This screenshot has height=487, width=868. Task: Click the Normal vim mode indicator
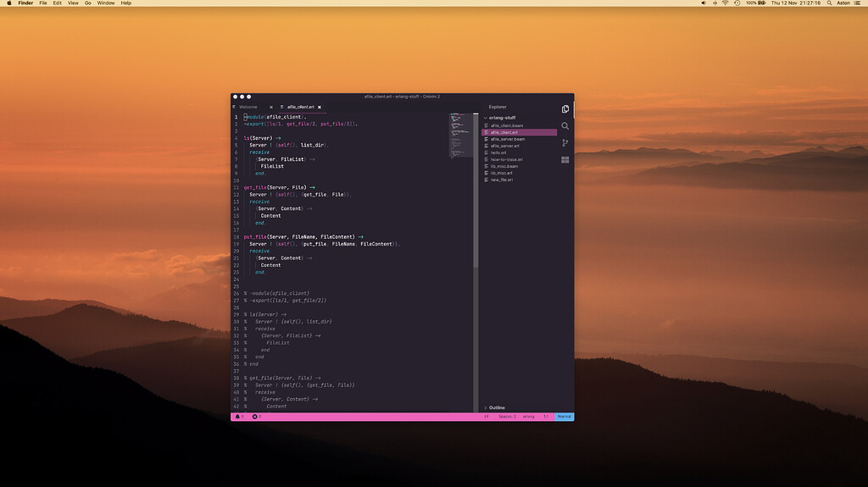click(564, 417)
